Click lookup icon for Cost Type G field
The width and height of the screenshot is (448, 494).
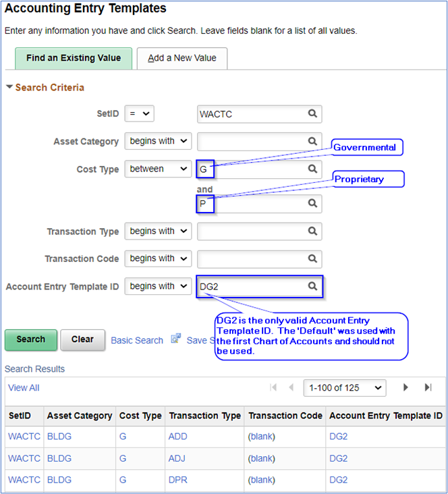click(x=312, y=169)
